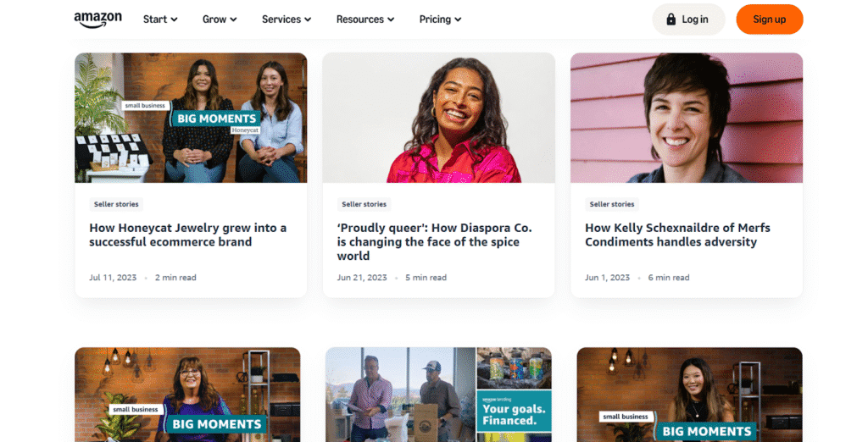Expand the Grow menu chevron

234,20
